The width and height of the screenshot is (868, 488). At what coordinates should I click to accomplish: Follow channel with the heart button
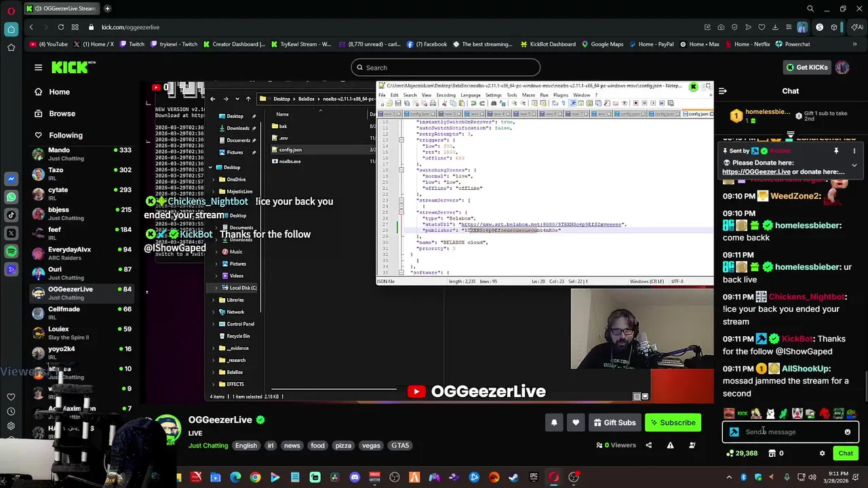(576, 423)
